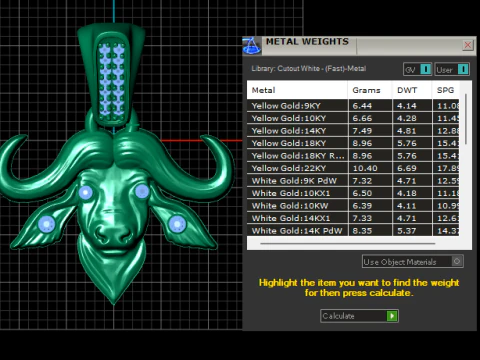Click the green Calculate arrow icon
The height and width of the screenshot is (360, 480).
pyautogui.click(x=392, y=316)
